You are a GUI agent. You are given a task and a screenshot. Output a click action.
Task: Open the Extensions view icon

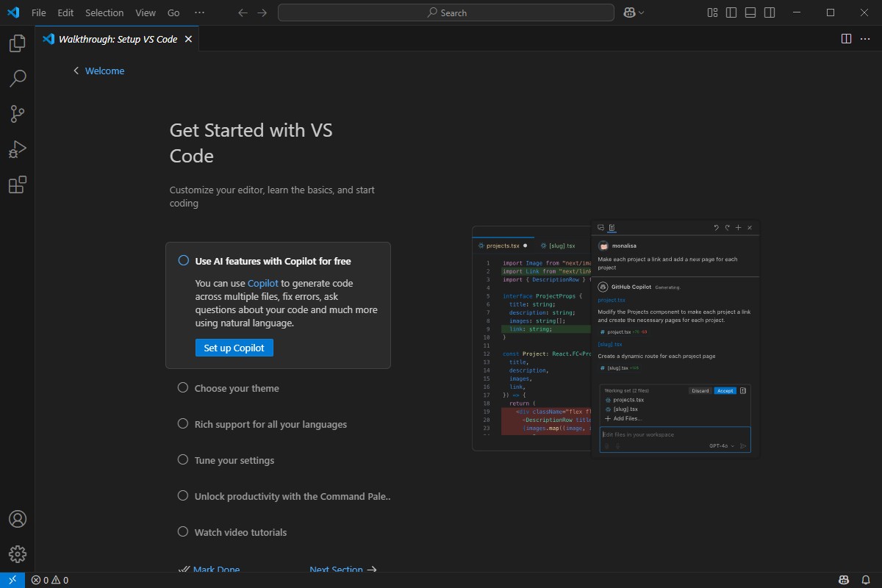[x=18, y=184]
